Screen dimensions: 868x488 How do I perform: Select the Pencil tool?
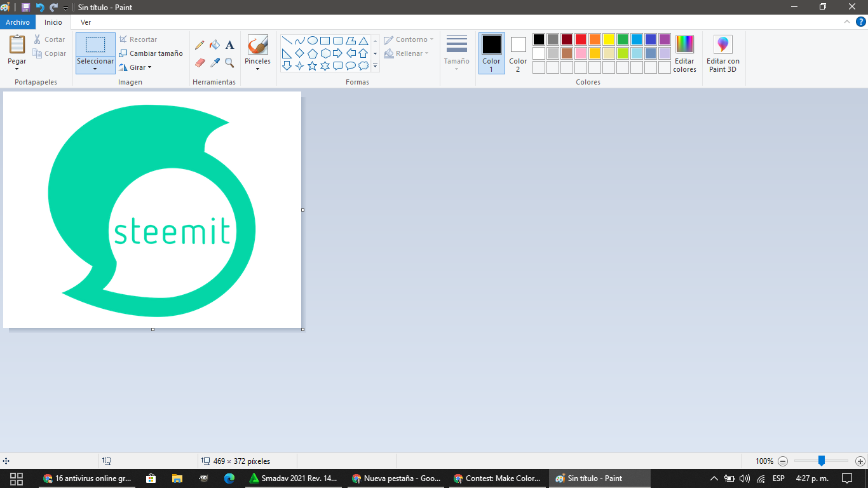(200, 45)
